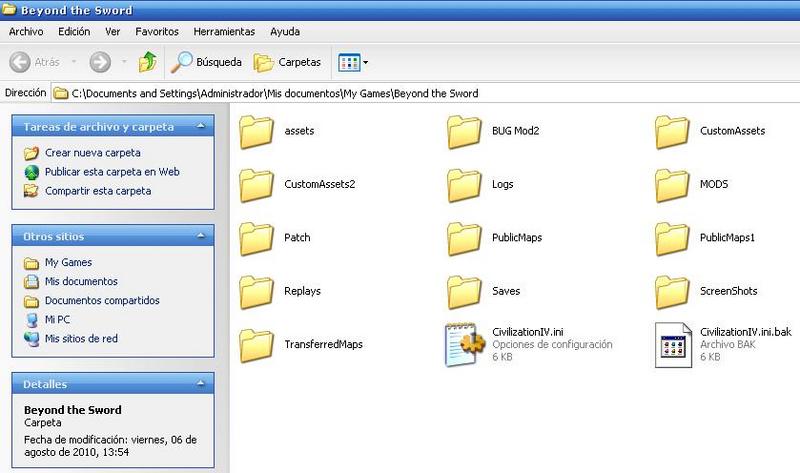Open the Views dropdown button

click(353, 62)
